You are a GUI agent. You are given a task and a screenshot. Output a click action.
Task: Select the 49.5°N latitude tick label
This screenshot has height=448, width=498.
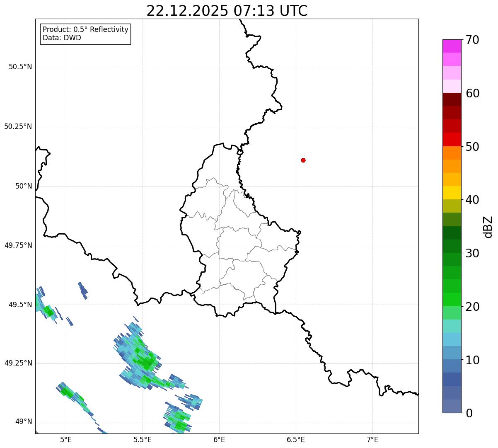pos(20,305)
